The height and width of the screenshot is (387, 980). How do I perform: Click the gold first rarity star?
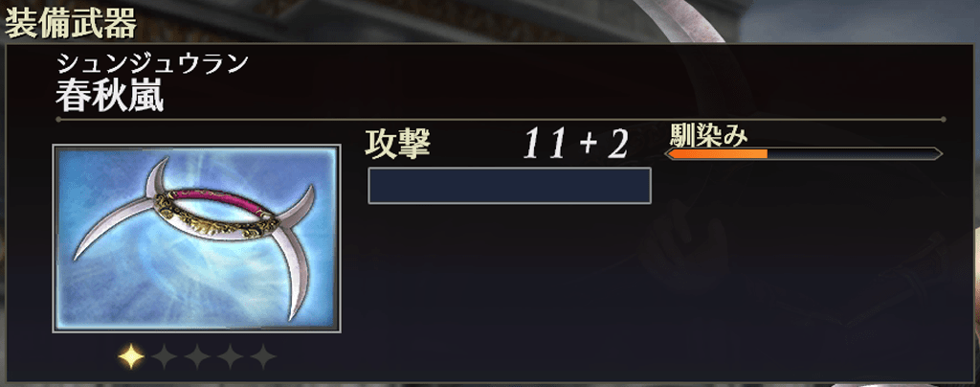[x=131, y=357]
